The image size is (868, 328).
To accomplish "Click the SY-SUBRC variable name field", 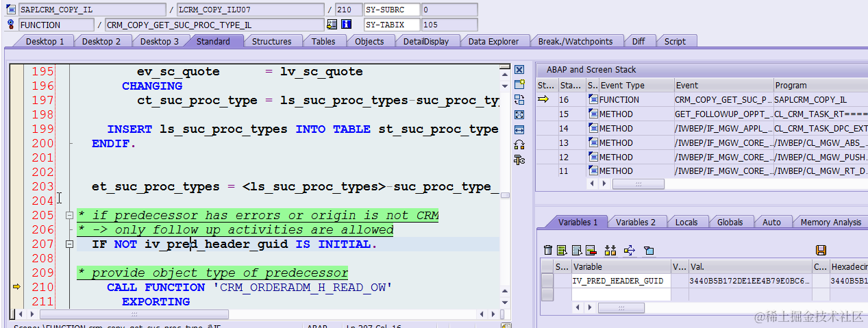I will 391,10.
